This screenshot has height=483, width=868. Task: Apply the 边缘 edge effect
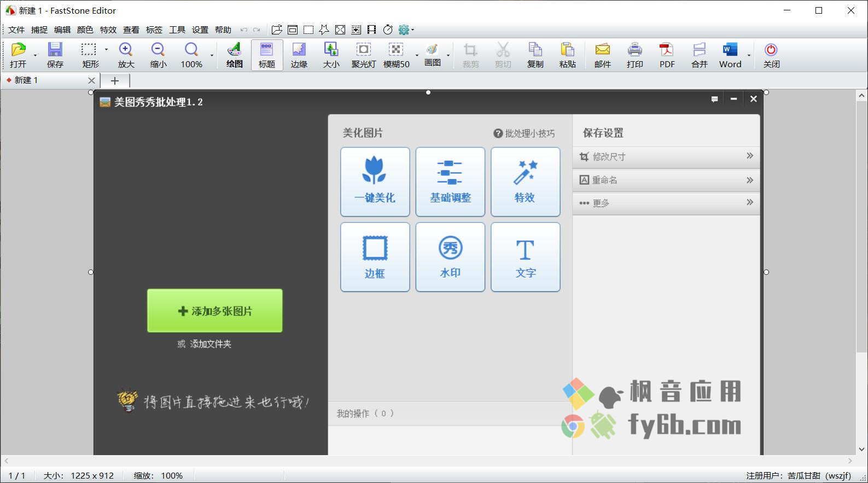pyautogui.click(x=299, y=55)
